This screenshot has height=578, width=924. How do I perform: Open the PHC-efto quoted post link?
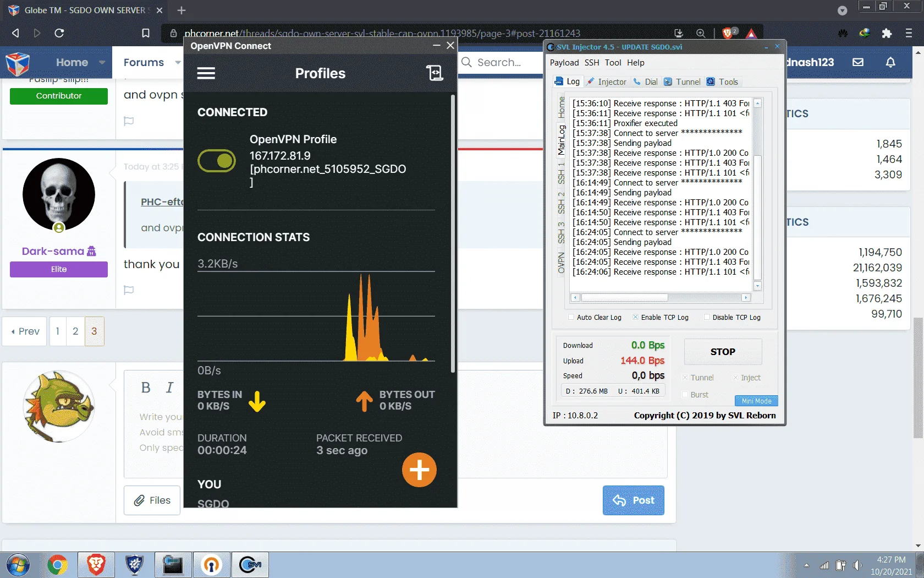(x=161, y=202)
